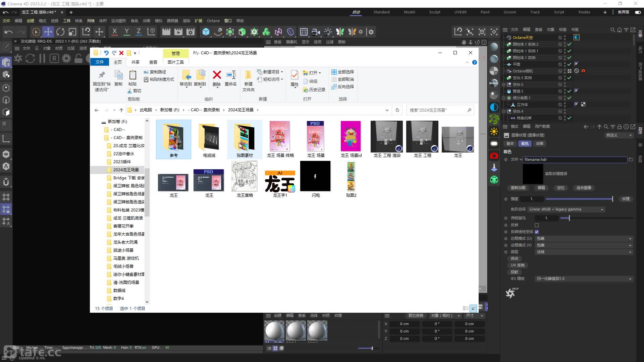Select the Move tool in Cinema 4D toolbar
Viewport: 644px width, 362px height.
[x=48, y=32]
